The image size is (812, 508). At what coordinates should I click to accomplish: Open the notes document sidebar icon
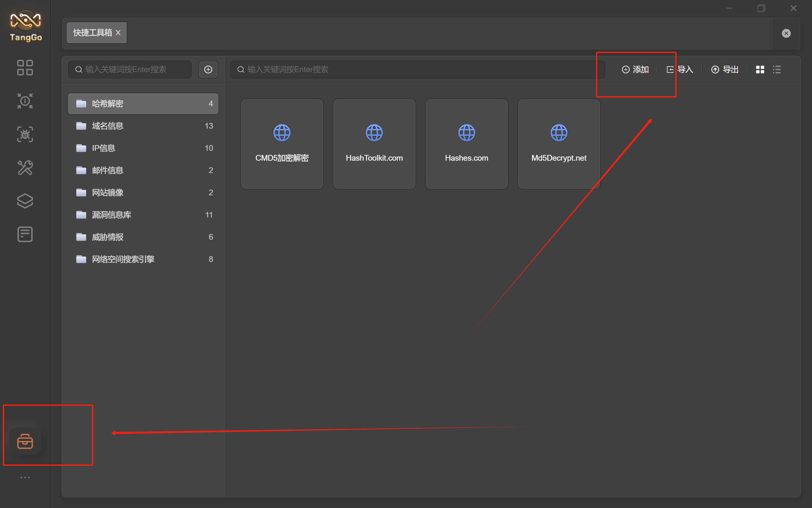[25, 234]
